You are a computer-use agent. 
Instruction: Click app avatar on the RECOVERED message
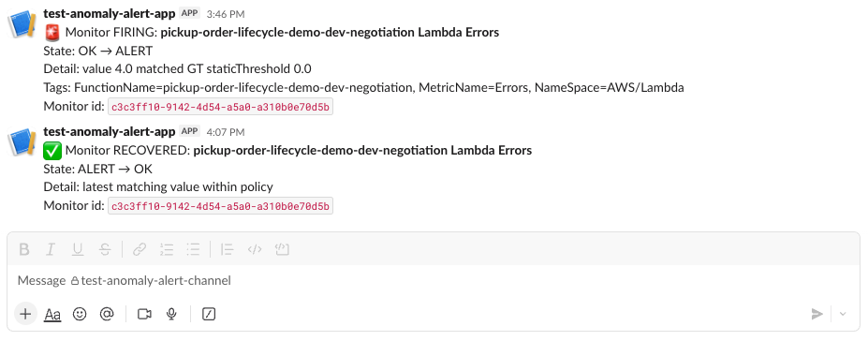[22, 142]
